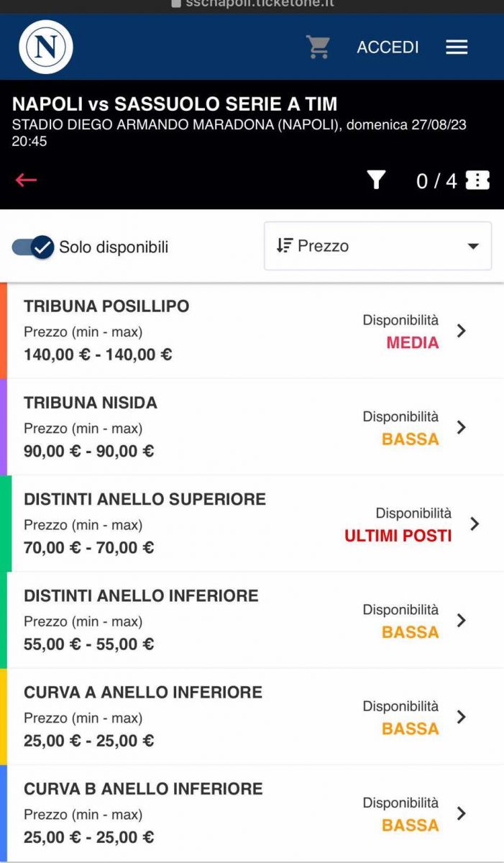This screenshot has height=863, width=504.
Task: Open the filter funnel icon
Action: (x=376, y=181)
